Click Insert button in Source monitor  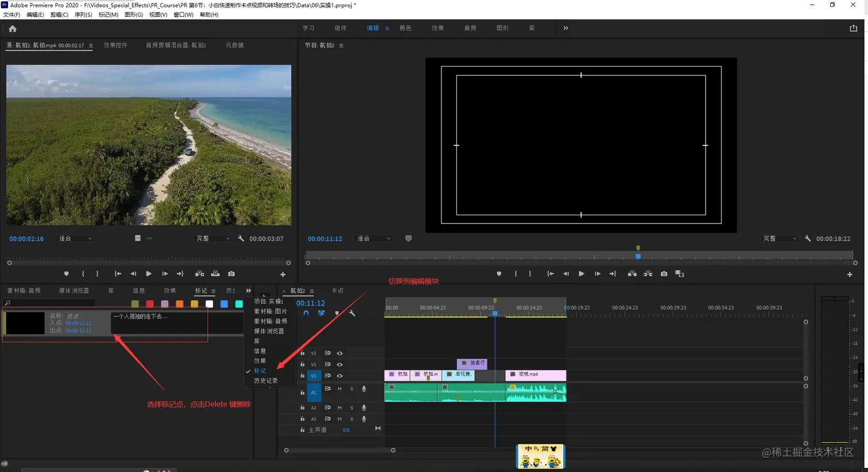[x=199, y=274]
